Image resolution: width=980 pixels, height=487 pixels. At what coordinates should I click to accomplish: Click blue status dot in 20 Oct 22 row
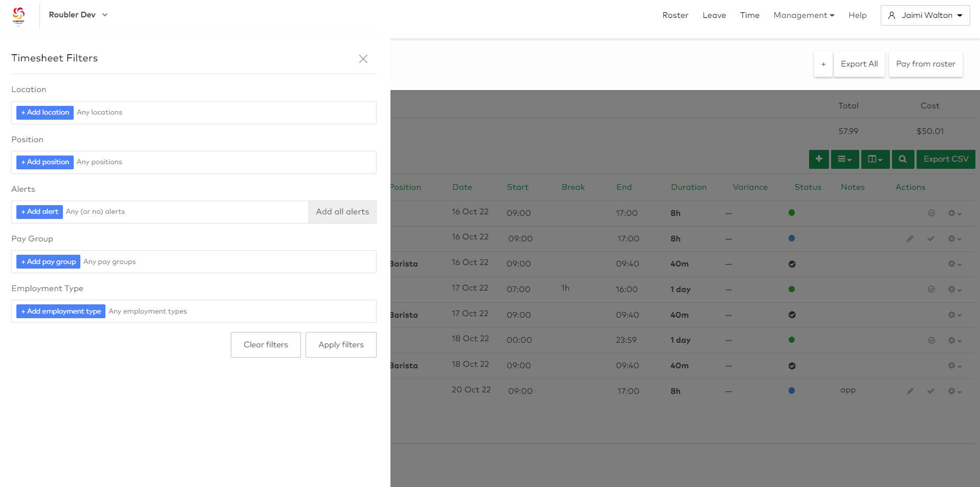(792, 391)
